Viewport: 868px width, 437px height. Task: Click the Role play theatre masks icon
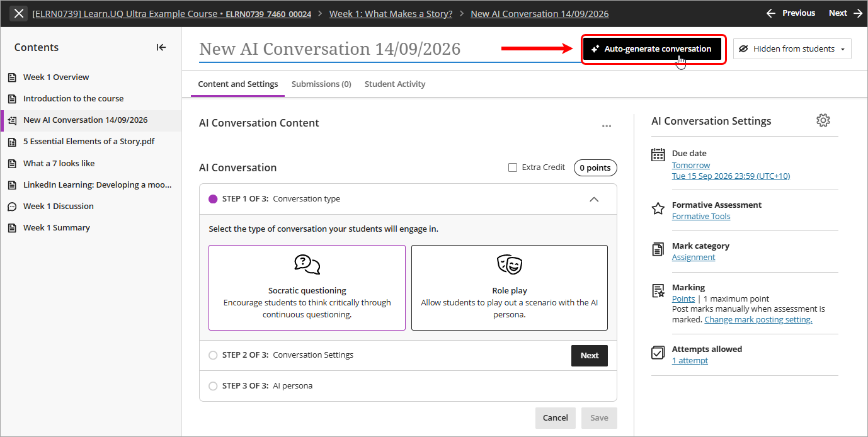pos(510,264)
